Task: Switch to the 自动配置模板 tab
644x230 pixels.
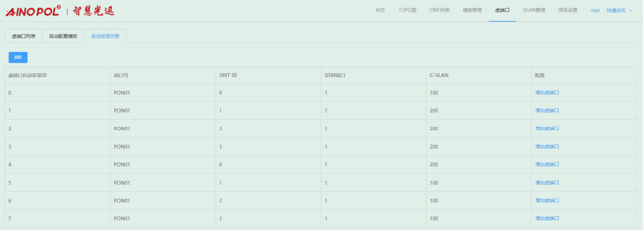Action: pyautogui.click(x=63, y=36)
